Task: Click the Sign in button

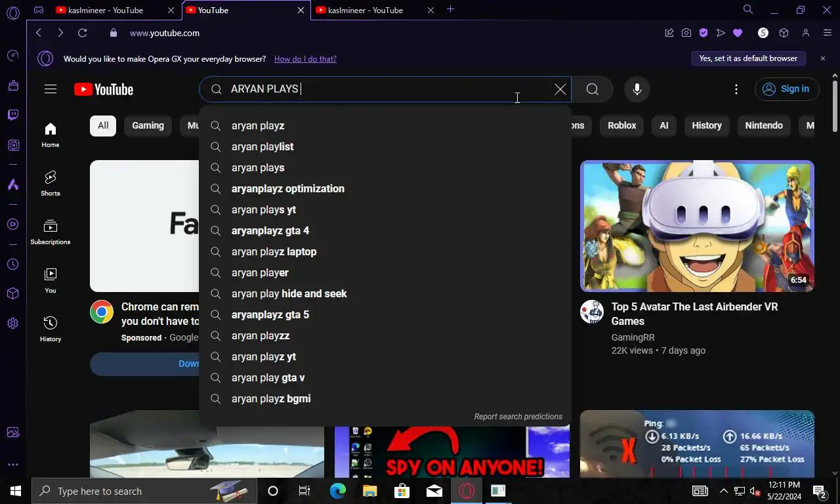Action: [x=787, y=89]
